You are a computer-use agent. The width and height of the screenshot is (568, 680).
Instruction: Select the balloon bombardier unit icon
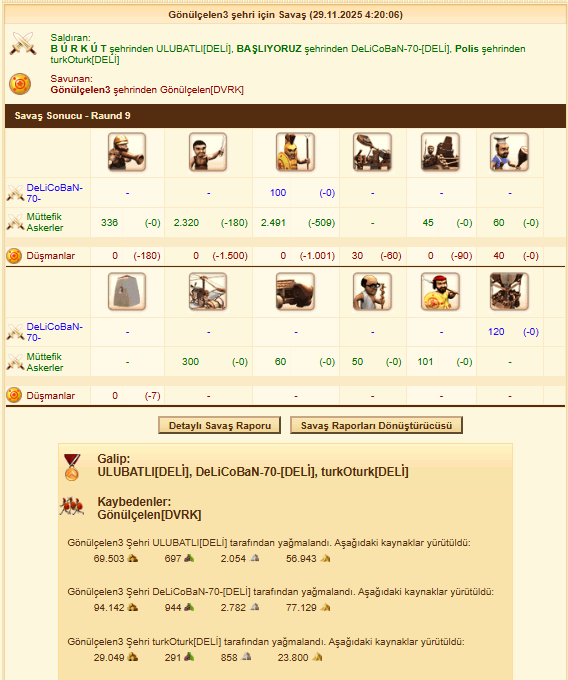509,291
